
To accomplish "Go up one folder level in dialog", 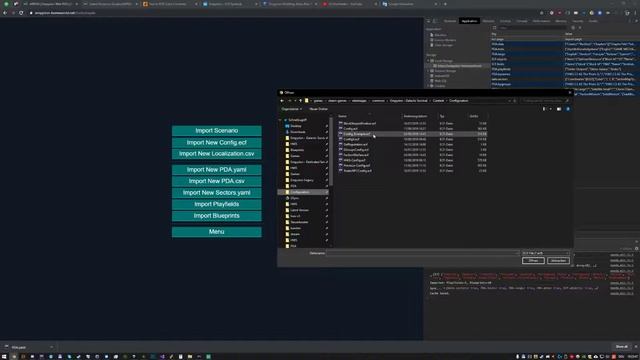I will [300, 101].
